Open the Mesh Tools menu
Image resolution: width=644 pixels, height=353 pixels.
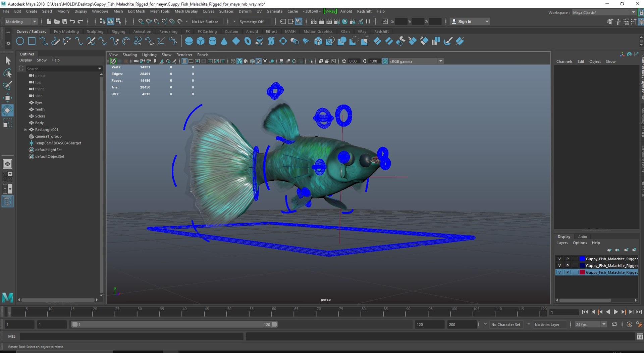coord(160,11)
